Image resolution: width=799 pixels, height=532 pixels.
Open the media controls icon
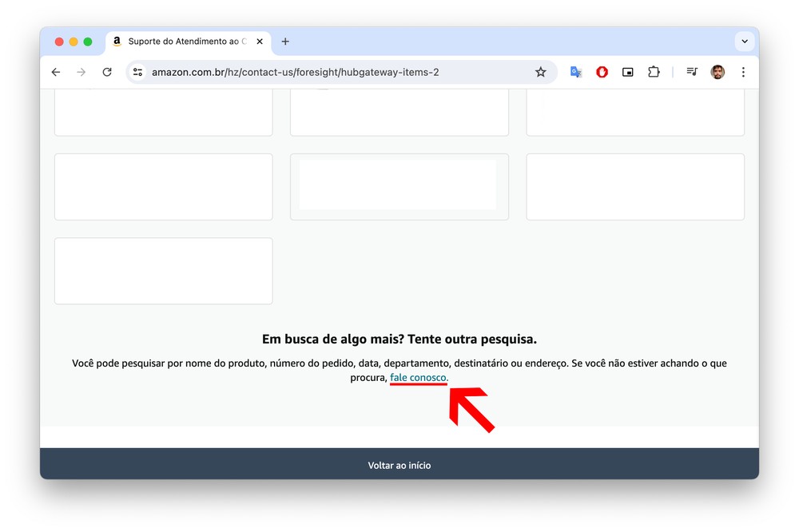point(691,72)
